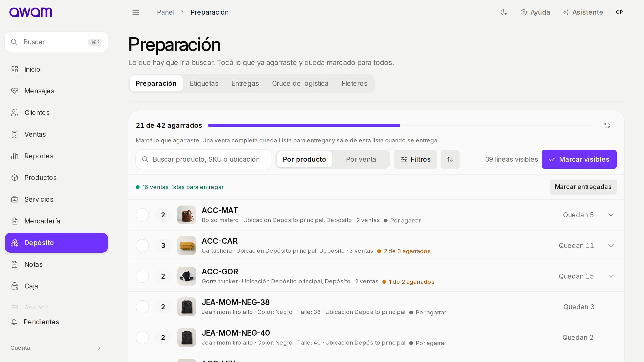Viewport: 644px width, 362px height.
Task: Open Ayuda help
Action: point(535,12)
